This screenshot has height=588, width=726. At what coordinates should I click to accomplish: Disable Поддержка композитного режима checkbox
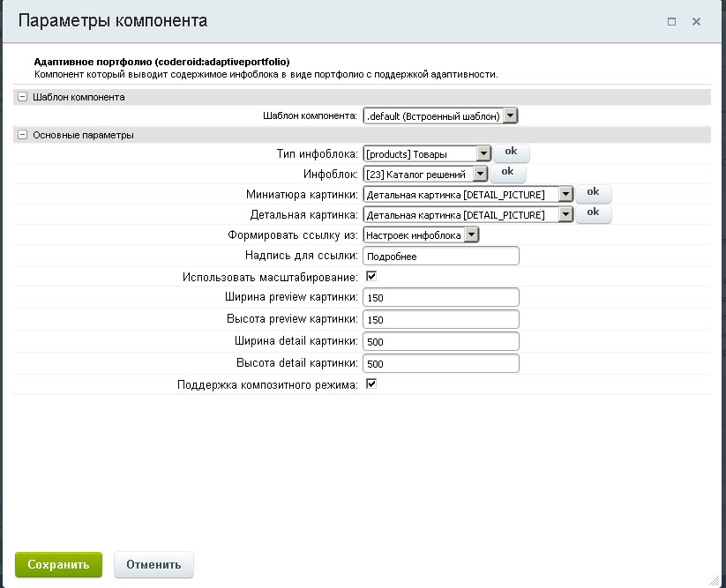click(371, 384)
